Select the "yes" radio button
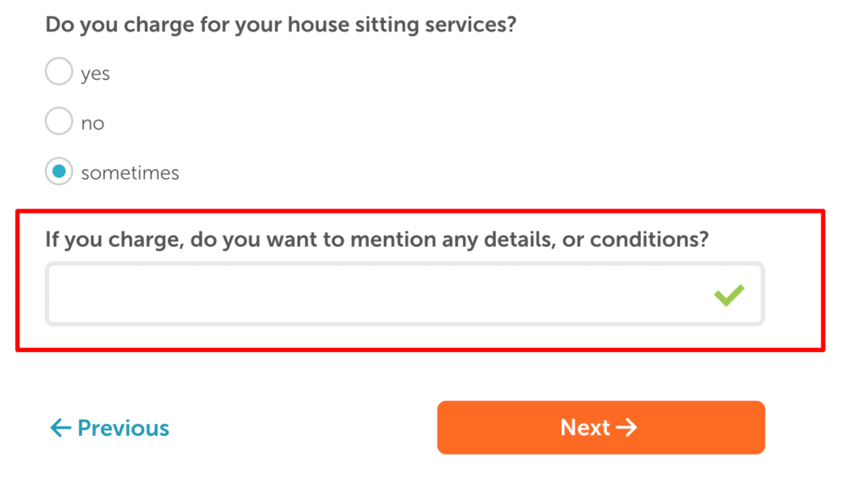 coord(58,71)
